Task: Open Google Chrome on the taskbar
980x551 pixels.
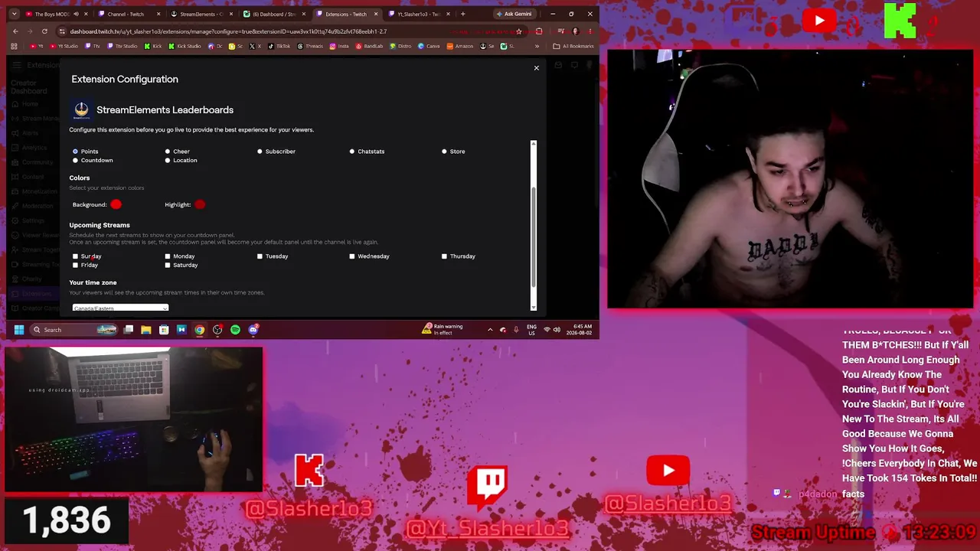Action: pyautogui.click(x=200, y=330)
